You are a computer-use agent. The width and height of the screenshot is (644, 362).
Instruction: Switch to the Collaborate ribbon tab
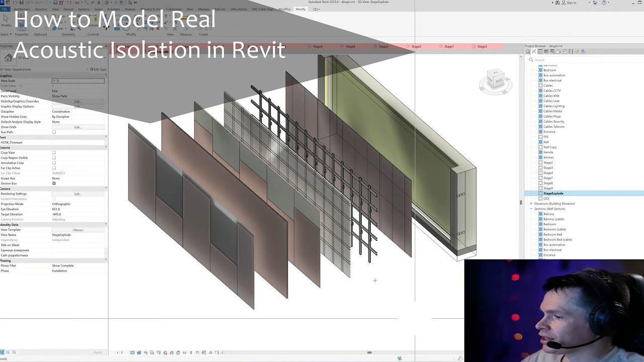pyautogui.click(x=174, y=9)
